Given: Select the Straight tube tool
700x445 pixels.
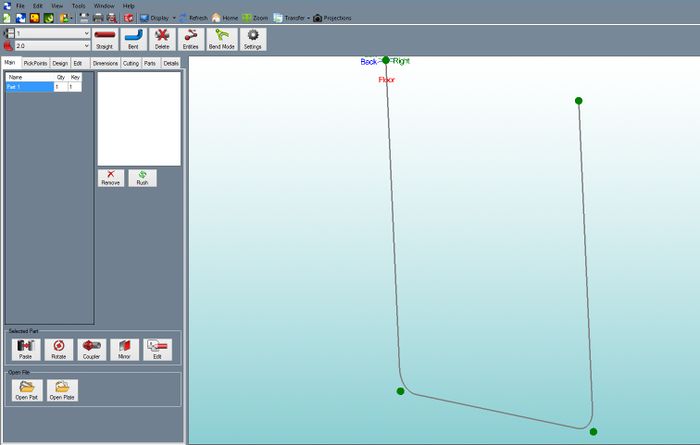Looking at the screenshot, I should 104,39.
